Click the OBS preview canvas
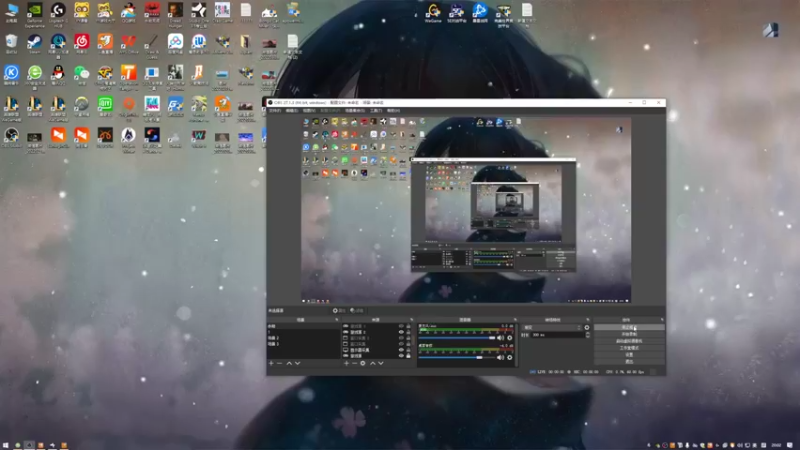The image size is (800, 450). pos(466,210)
